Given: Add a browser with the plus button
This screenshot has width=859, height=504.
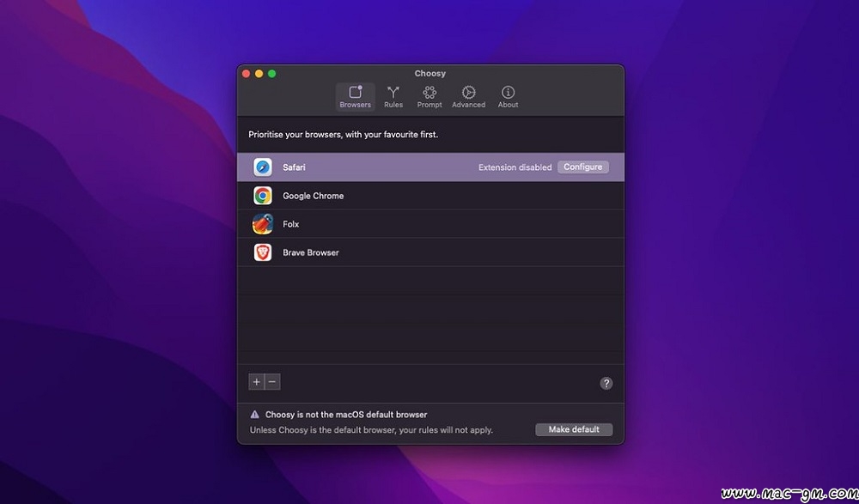Looking at the screenshot, I should coord(256,382).
